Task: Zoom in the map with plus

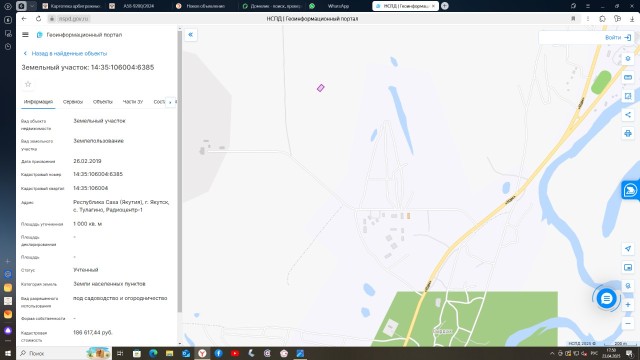Action: coord(628,305)
